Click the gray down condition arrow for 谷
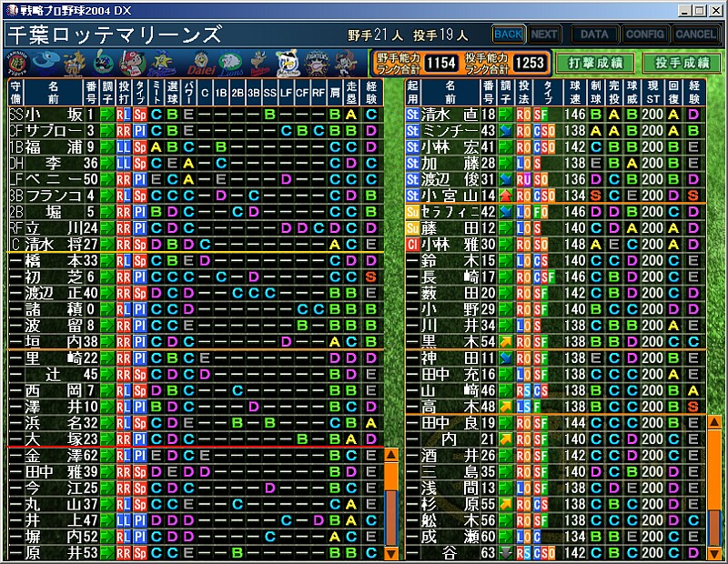Screen dimensions: 728x564 point(505,553)
